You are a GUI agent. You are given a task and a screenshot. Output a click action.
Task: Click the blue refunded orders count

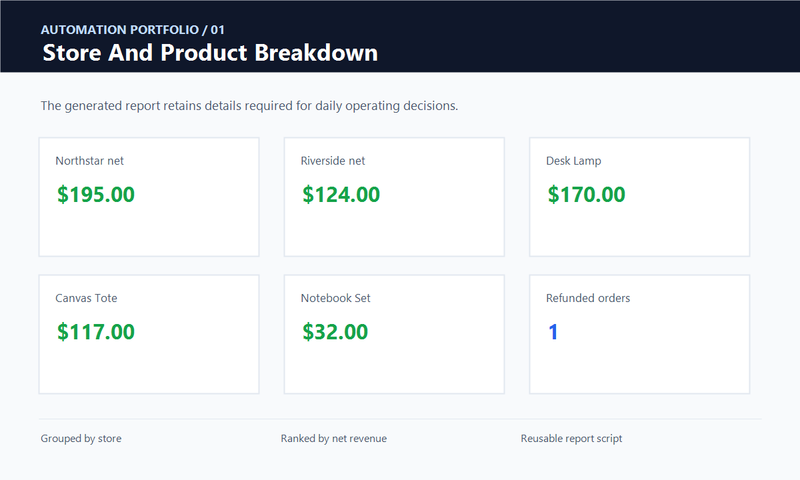553,332
